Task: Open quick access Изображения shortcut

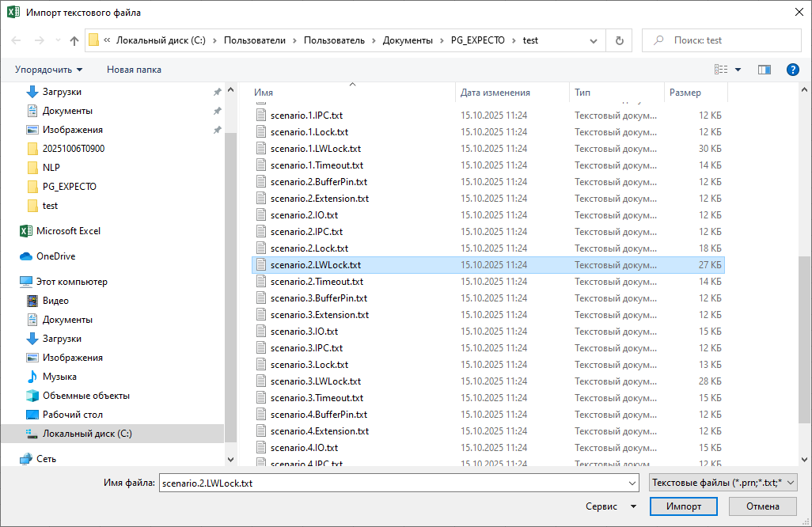Action: coord(73,130)
